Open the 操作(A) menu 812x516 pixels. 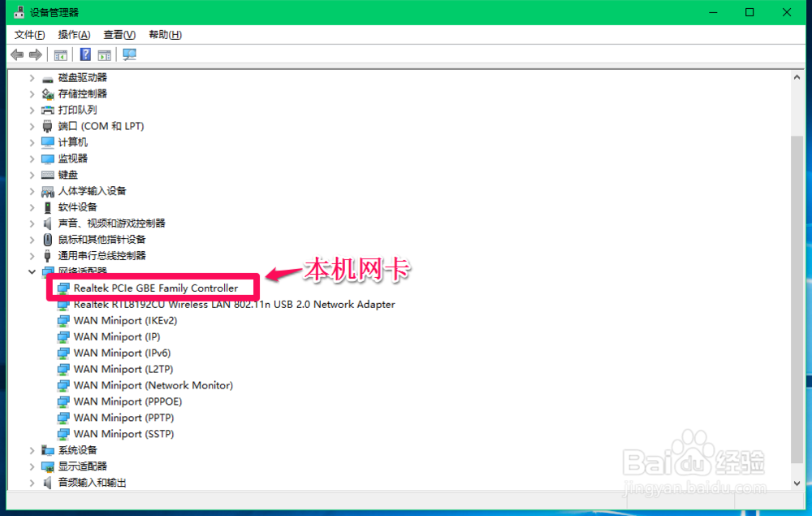(x=74, y=35)
